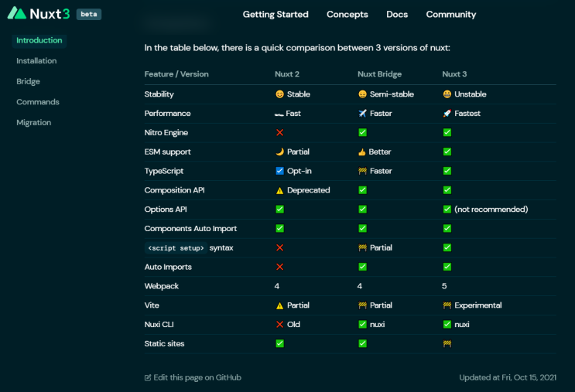The image size is (575, 392).
Task: Click Nuxt 3 checkmark in ESM support row
Action: (x=447, y=152)
